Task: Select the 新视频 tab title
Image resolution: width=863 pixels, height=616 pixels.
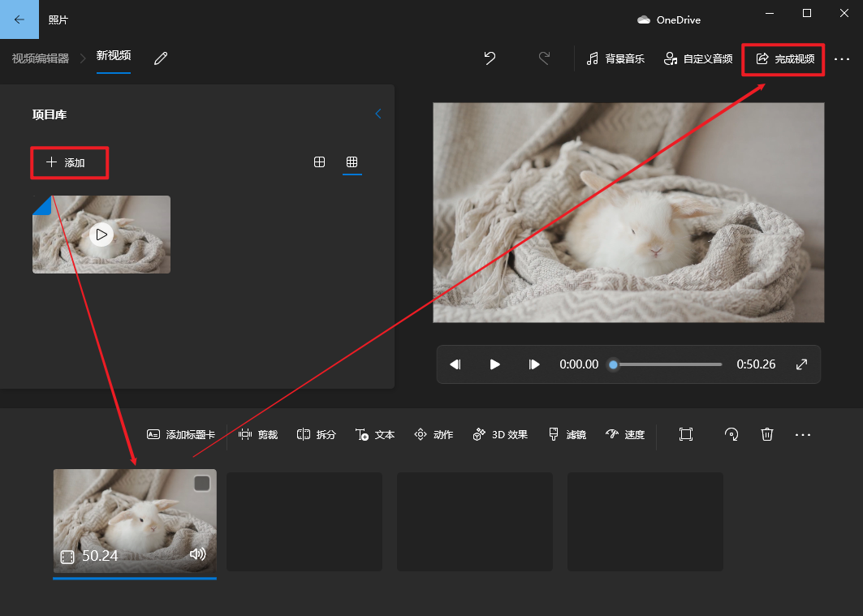Action: (114, 55)
